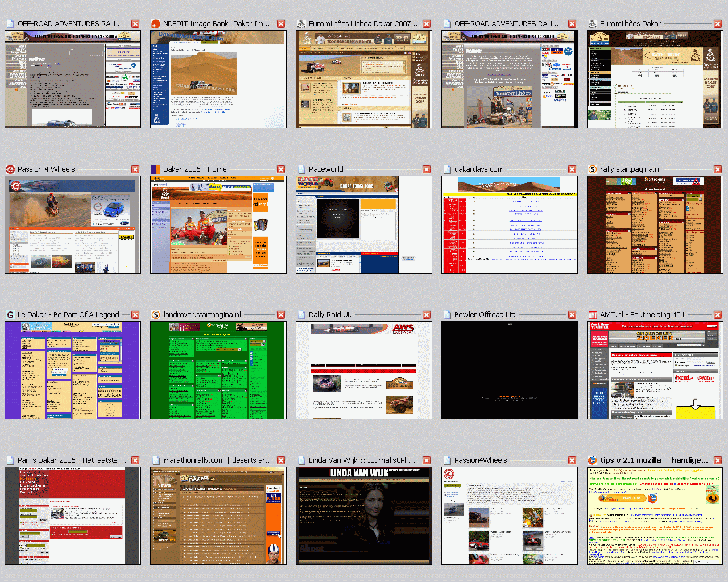Open the marathonrally.com page thumbnail
728x582 pixels.
tap(218, 516)
